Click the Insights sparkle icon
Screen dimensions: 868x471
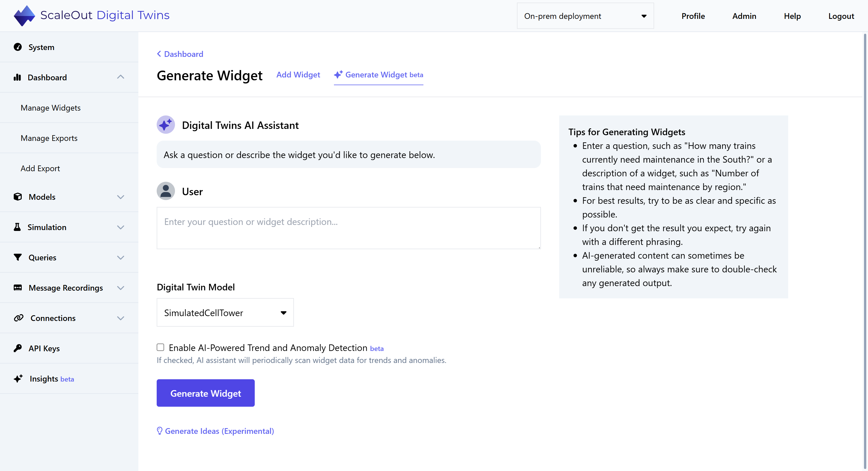(18, 378)
